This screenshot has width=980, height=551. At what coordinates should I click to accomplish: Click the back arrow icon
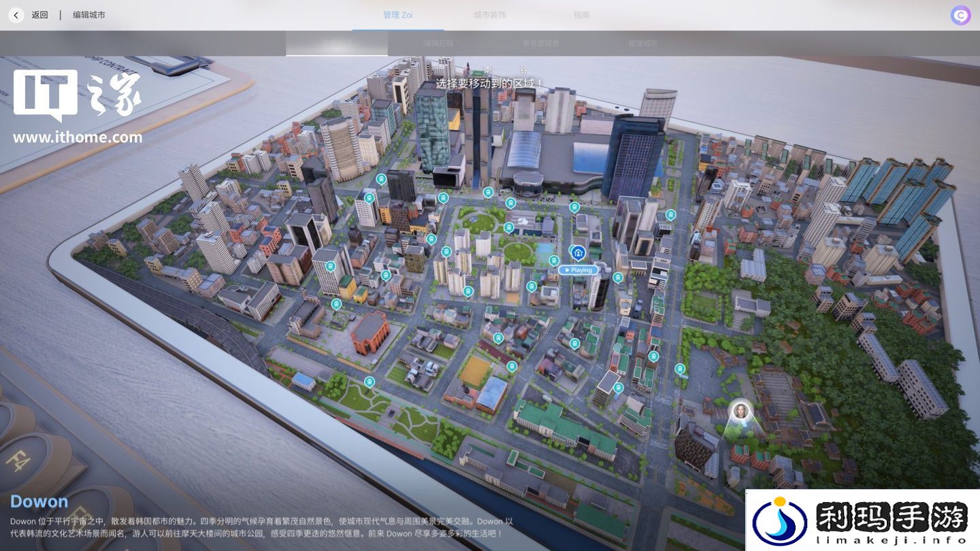click(x=16, y=15)
